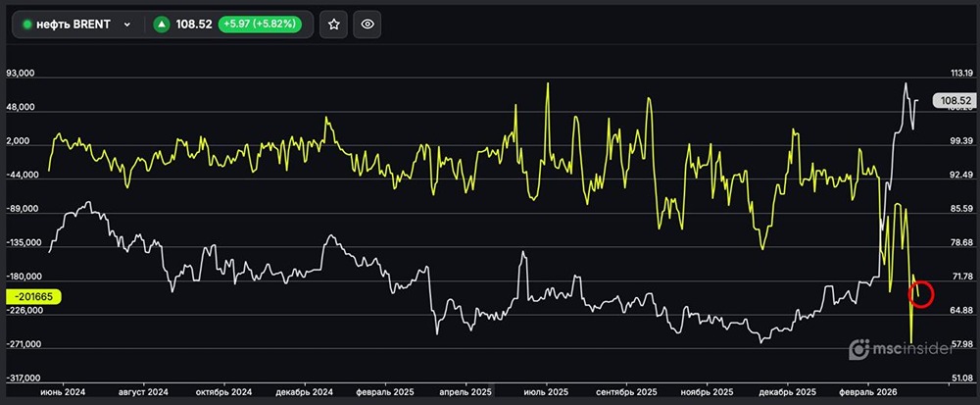Select the 108.52 price in the header
980x405 pixels.
coord(194,25)
